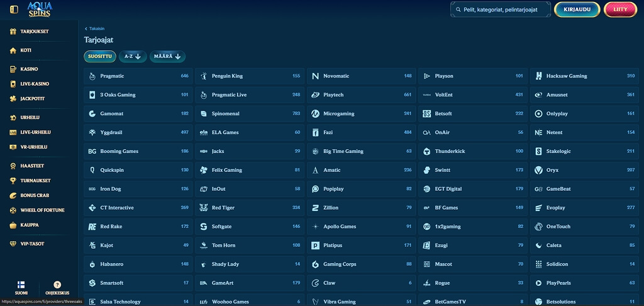Click the Red Rake RE logo icon
The height and width of the screenshot is (306, 644).
pos(92,227)
